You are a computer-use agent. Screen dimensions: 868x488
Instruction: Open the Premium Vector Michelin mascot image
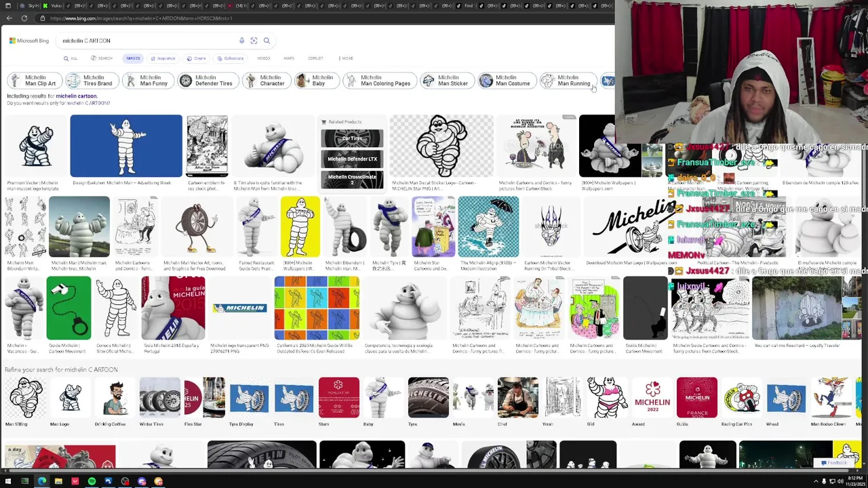click(x=35, y=146)
